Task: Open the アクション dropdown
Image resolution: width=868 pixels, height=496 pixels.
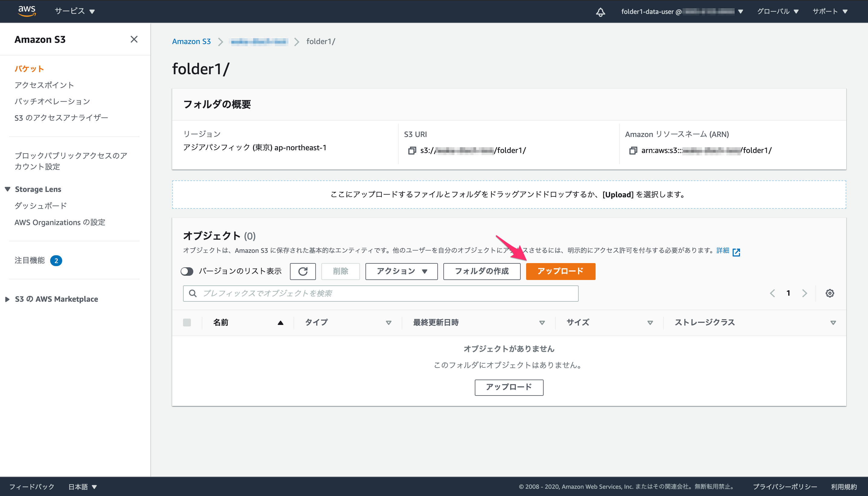Action: coord(401,271)
